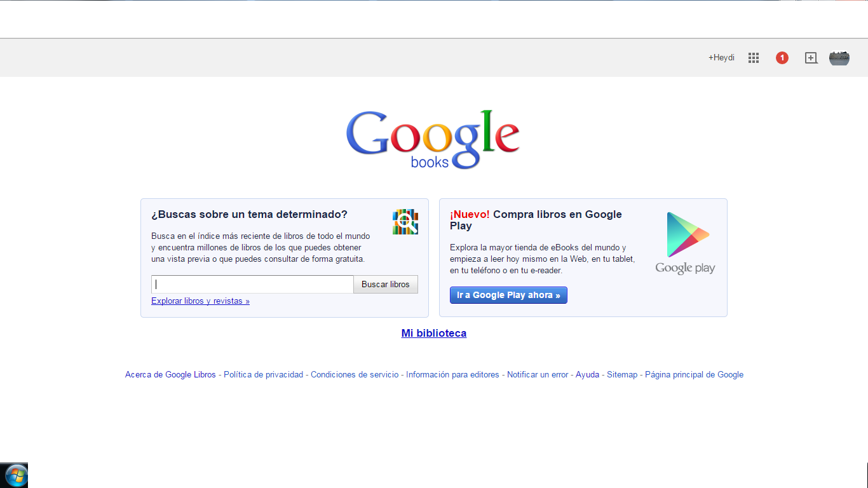Open the Ayuda help link
The image size is (868, 488).
pyautogui.click(x=587, y=375)
